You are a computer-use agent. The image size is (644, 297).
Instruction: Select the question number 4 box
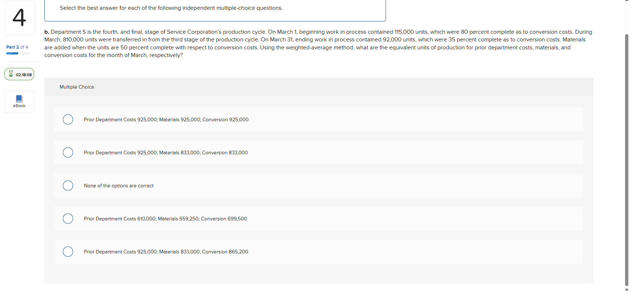pos(20,17)
